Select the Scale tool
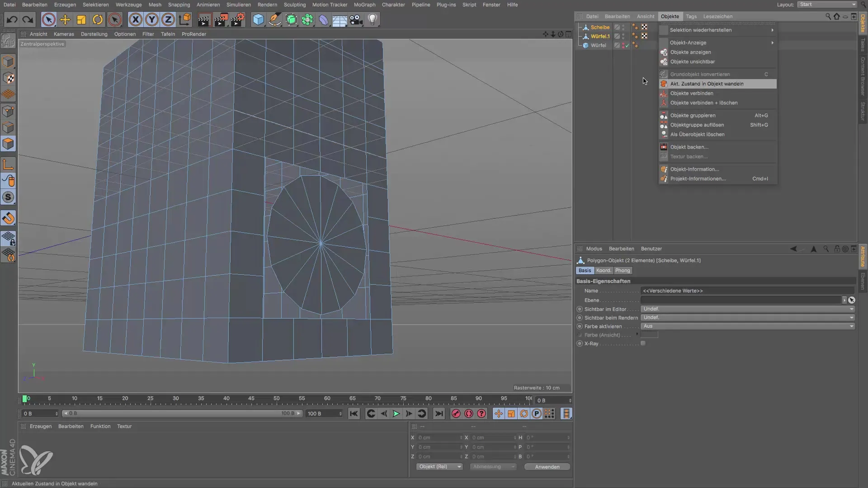The width and height of the screenshot is (868, 488). point(81,19)
